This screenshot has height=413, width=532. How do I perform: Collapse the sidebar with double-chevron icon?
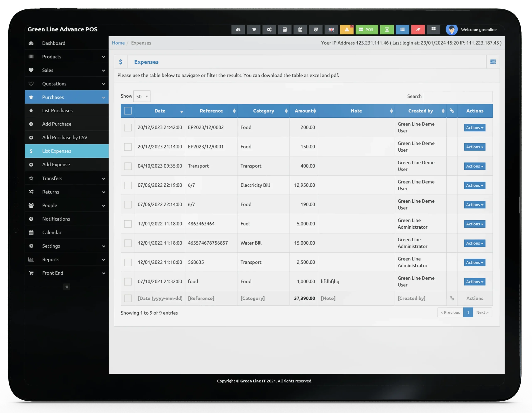click(x=66, y=287)
